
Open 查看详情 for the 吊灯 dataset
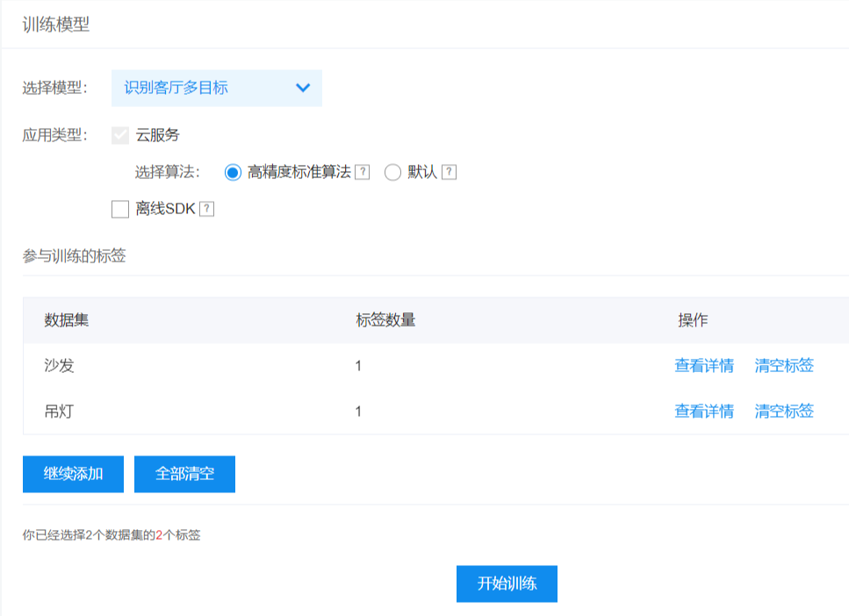click(x=704, y=412)
